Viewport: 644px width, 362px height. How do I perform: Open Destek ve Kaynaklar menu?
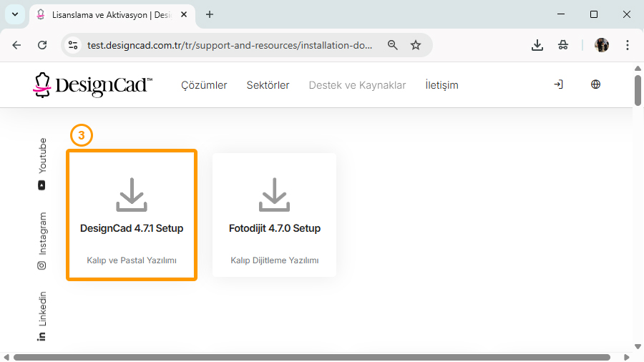coord(357,85)
